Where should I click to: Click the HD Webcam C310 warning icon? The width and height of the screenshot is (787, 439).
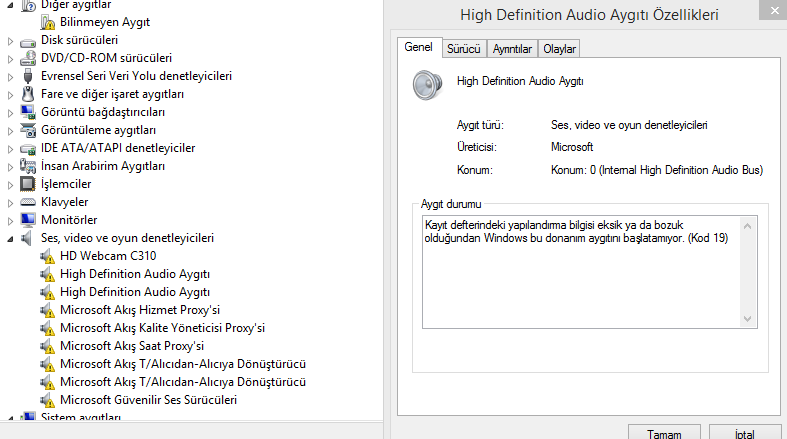click(48, 256)
